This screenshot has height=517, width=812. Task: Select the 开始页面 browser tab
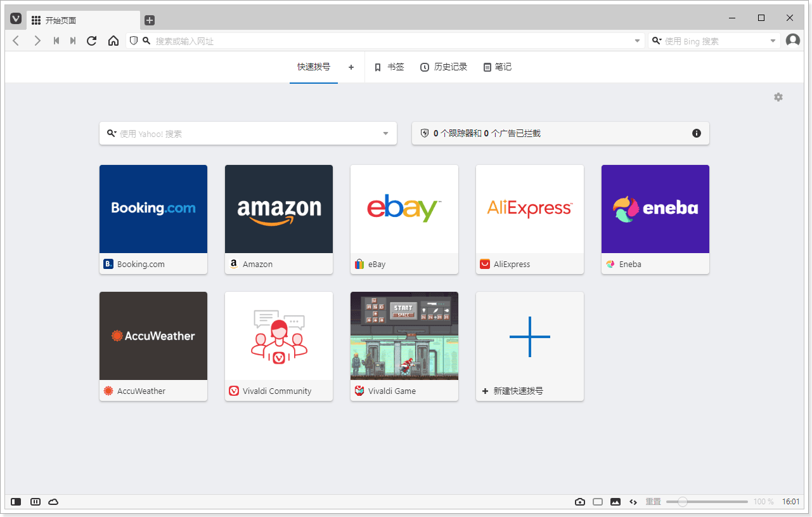coord(83,20)
